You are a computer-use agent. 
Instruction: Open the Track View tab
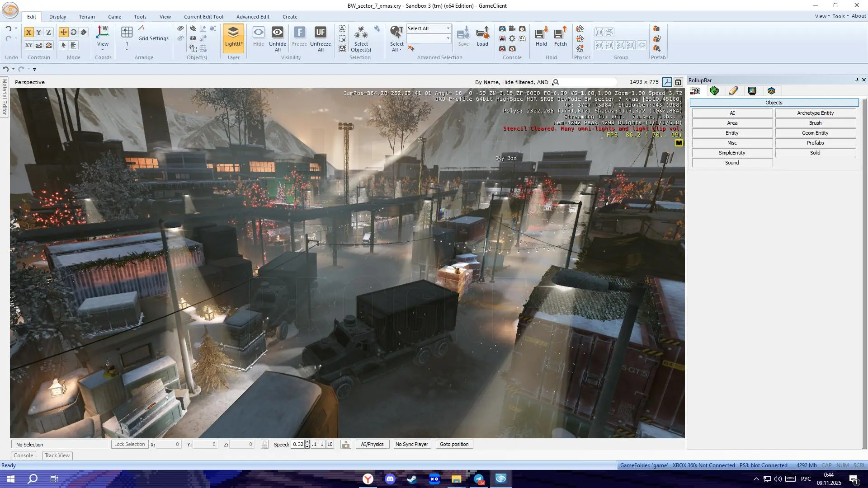[57, 455]
